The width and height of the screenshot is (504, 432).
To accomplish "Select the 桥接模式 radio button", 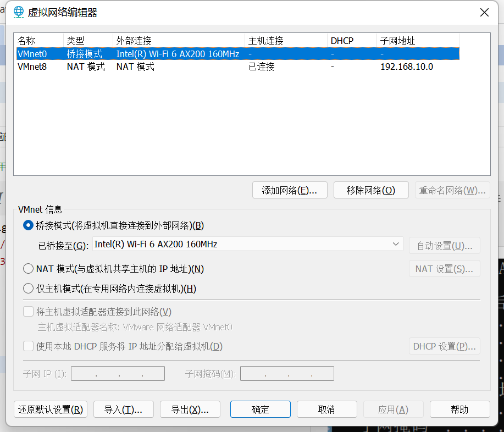I will pyautogui.click(x=28, y=225).
